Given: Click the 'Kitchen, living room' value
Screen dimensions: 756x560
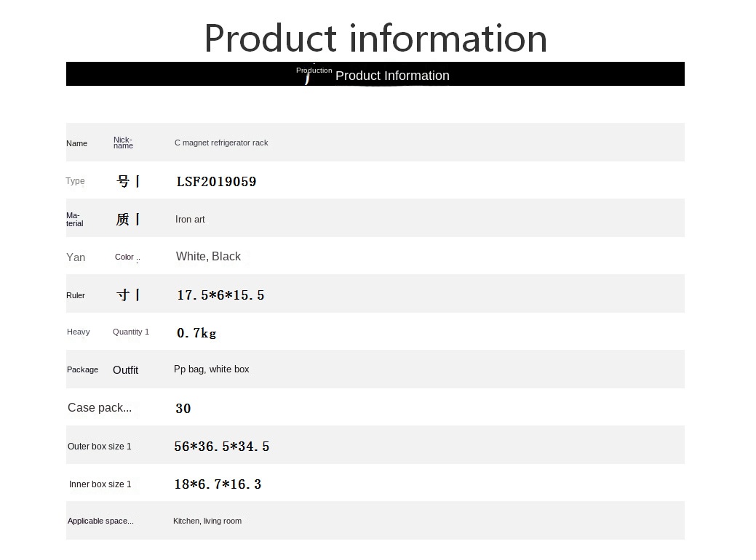Looking at the screenshot, I should click(x=207, y=521).
